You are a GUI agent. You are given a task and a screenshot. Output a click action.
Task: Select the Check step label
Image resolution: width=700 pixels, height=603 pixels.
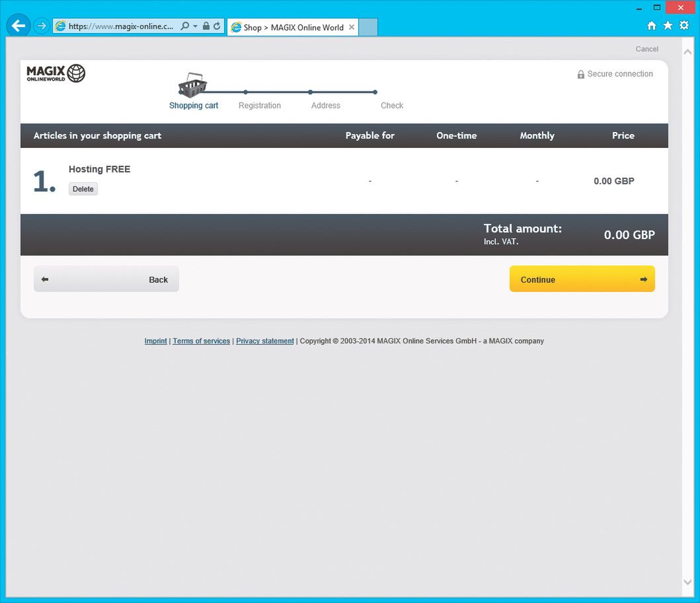[392, 105]
